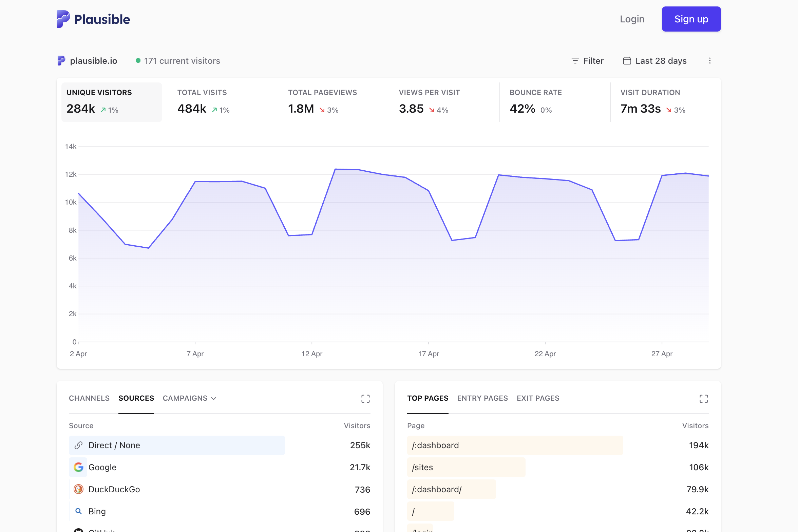The width and height of the screenshot is (798, 532).
Task: Switch to the Channels tab
Action: tap(89, 398)
